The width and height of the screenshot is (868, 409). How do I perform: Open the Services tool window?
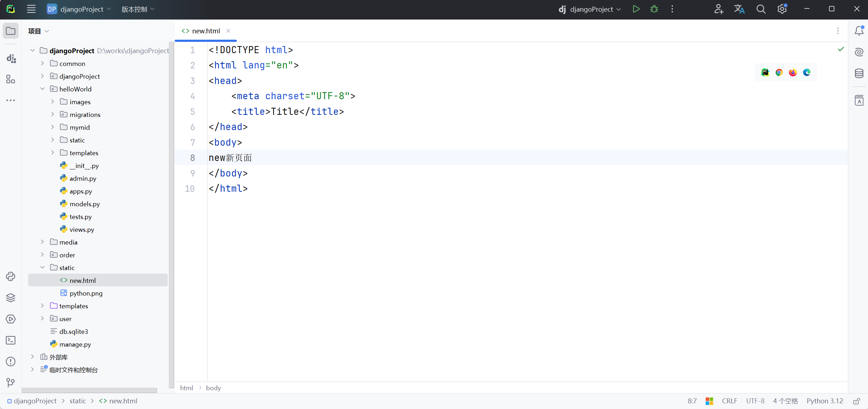coord(11,319)
